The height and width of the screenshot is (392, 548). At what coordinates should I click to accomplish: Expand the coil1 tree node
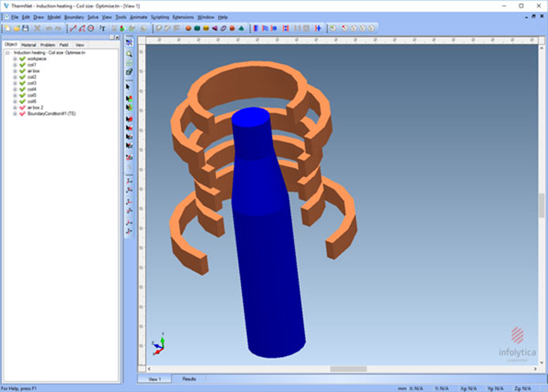point(15,65)
